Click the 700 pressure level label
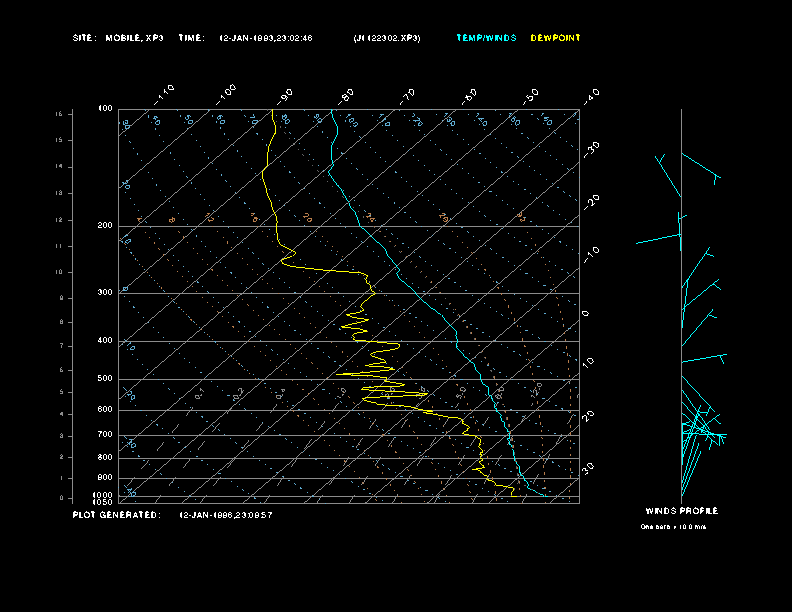Screen dimensions: 792x612 (105, 435)
